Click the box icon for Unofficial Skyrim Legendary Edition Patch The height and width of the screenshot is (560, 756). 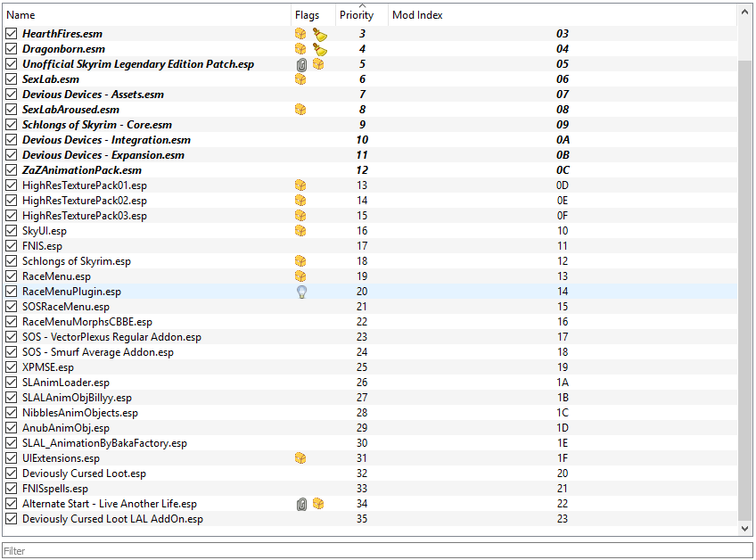tap(318, 63)
